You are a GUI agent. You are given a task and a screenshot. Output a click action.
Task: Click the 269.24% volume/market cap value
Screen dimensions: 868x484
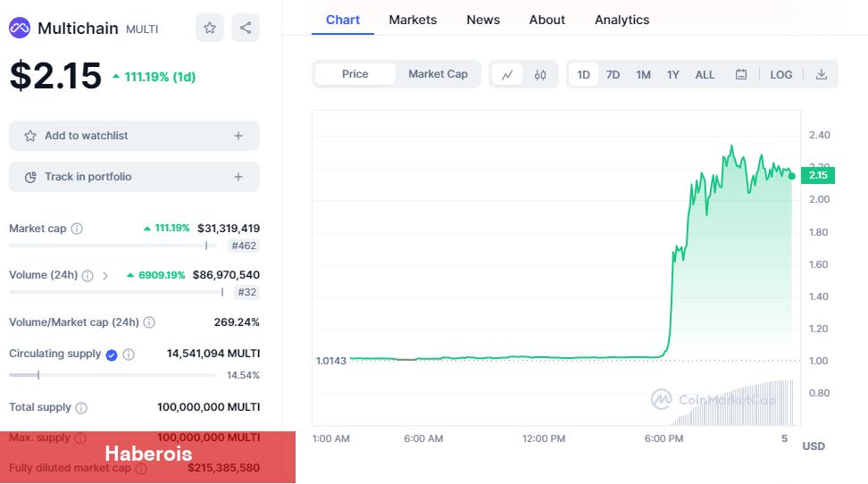click(x=237, y=322)
